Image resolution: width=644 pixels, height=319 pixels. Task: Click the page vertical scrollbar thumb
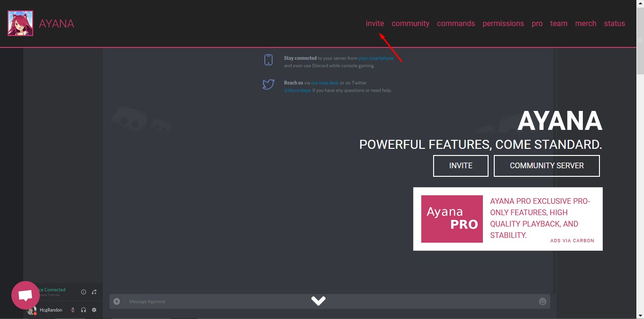tap(640, 41)
